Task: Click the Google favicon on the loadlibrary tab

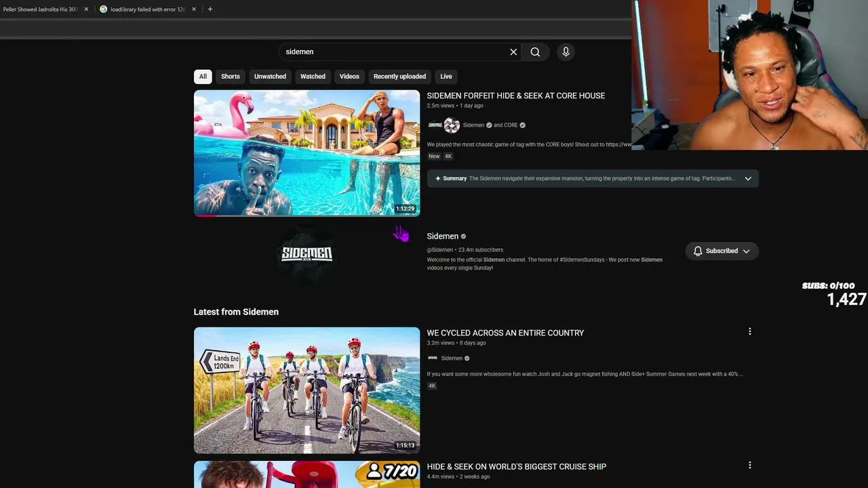Action: 104,9
